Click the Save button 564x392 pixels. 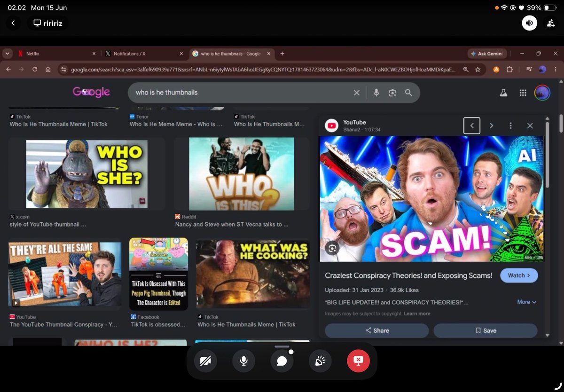[486, 330]
